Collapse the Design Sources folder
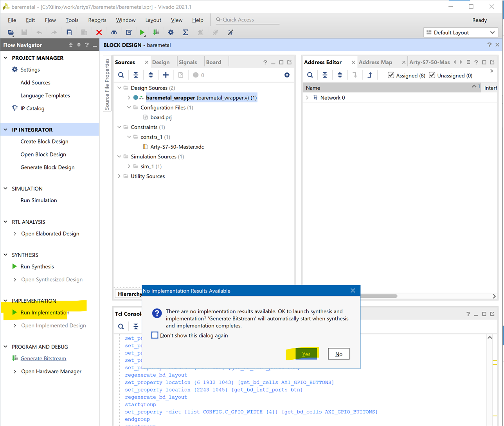Screen dimensions: 504x426 click(x=119, y=88)
